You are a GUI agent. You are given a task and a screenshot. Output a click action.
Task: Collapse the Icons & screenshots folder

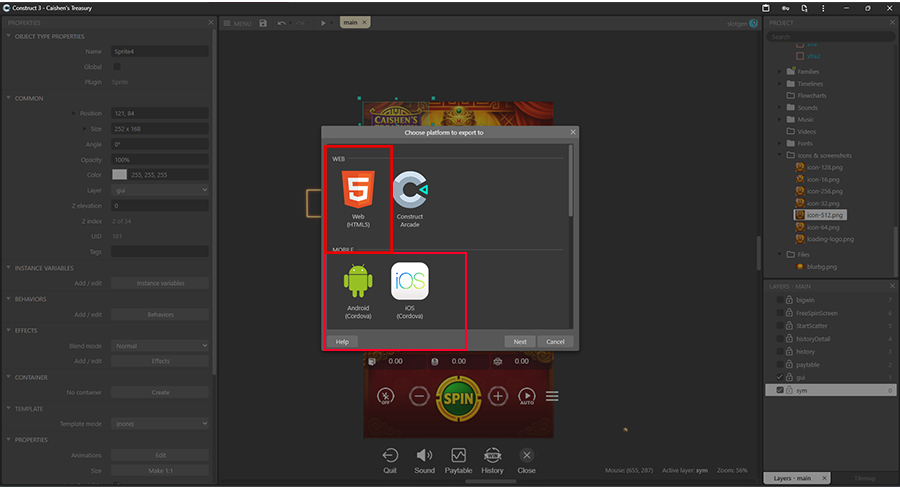click(x=780, y=155)
